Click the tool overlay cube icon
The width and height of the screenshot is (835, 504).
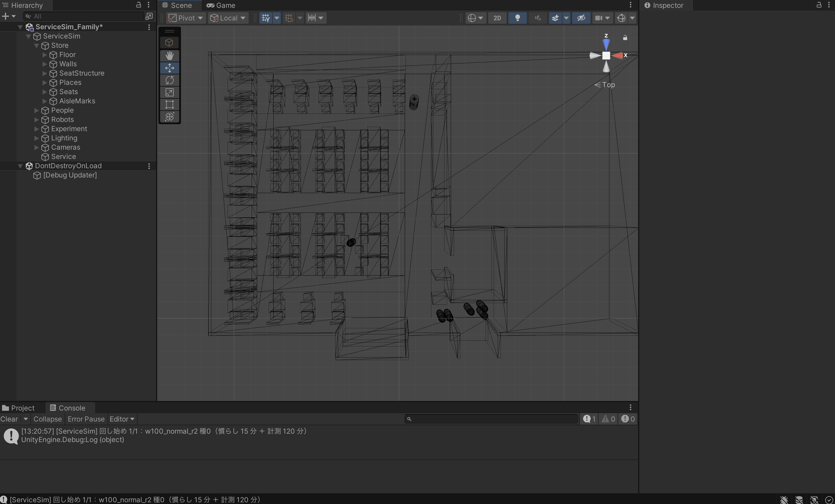tap(169, 42)
